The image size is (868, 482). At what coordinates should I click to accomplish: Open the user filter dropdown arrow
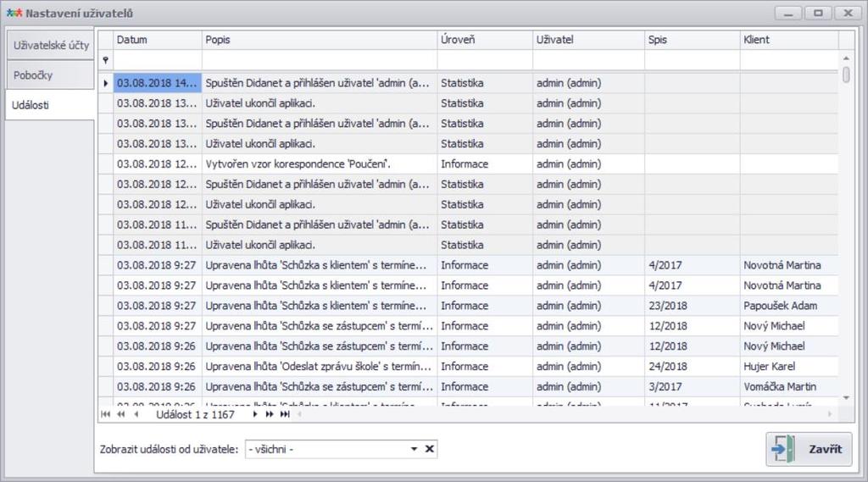click(414, 449)
